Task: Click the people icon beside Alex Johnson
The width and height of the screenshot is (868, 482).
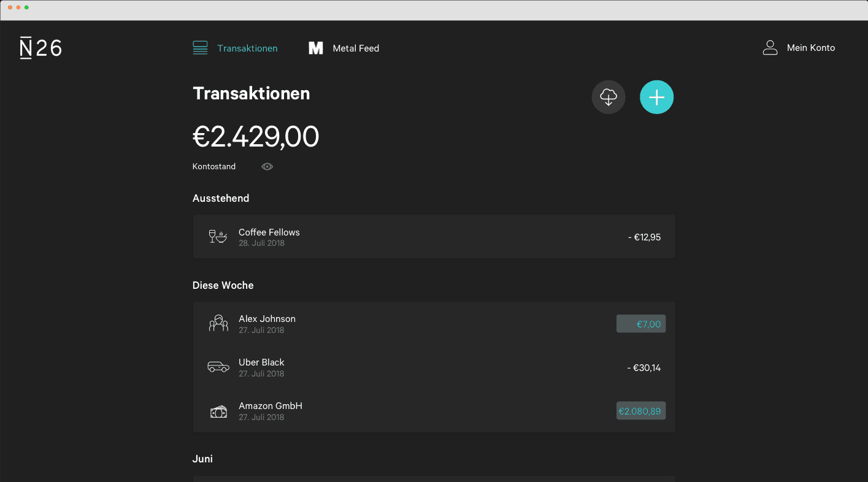Action: pos(218,324)
